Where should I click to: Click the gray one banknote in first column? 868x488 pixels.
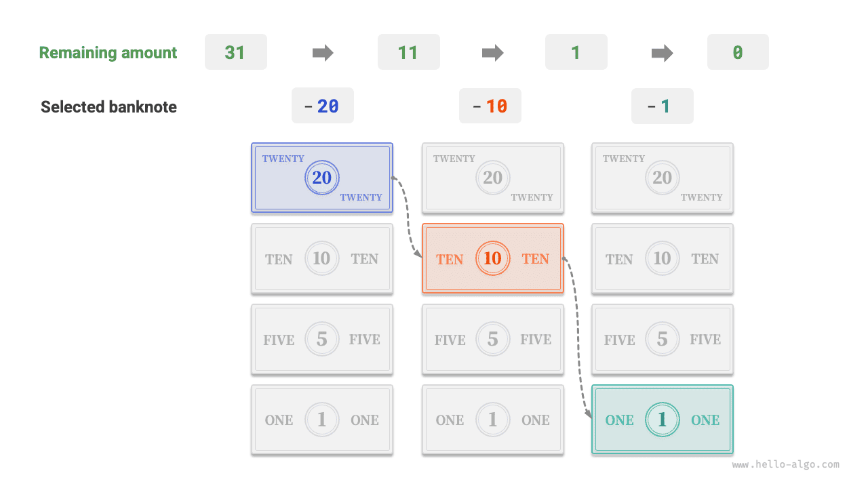[322, 420]
